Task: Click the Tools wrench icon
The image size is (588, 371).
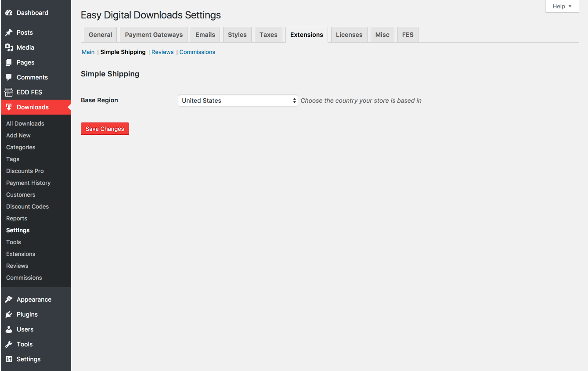Action: [9, 344]
